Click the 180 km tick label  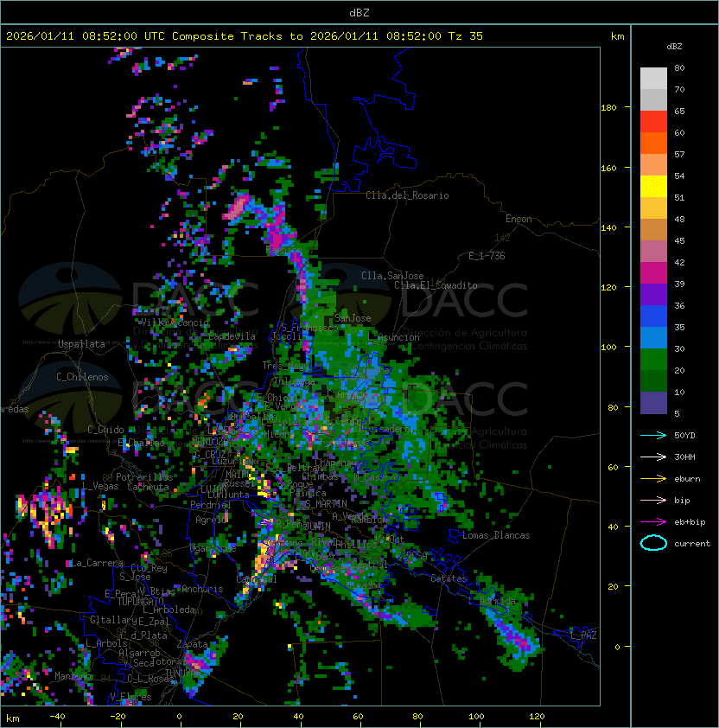pos(608,108)
